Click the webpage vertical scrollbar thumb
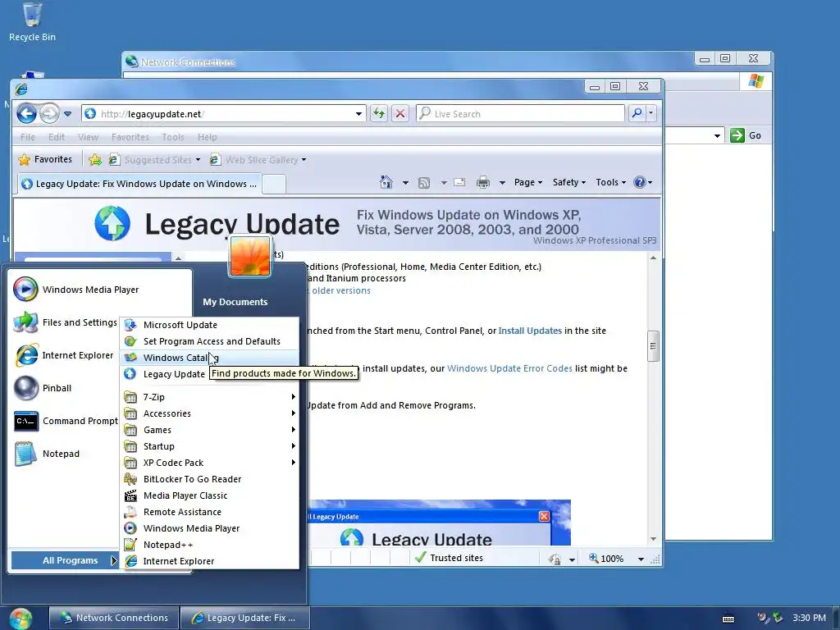 tap(652, 345)
